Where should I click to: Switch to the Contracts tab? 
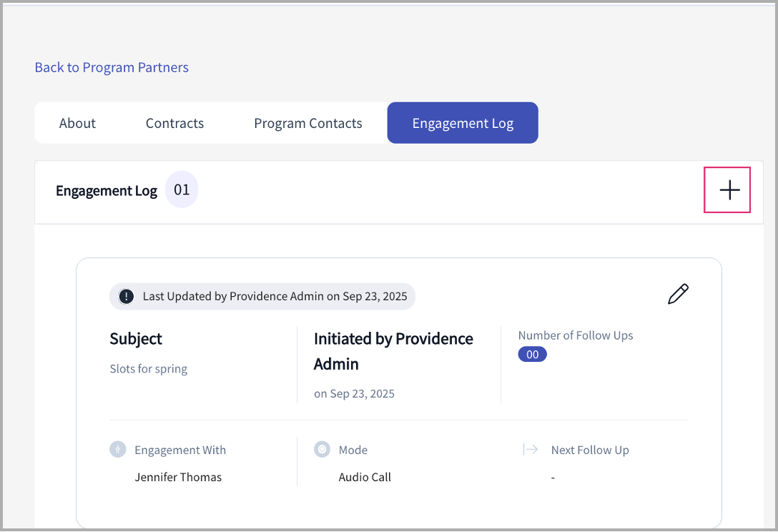tap(174, 123)
